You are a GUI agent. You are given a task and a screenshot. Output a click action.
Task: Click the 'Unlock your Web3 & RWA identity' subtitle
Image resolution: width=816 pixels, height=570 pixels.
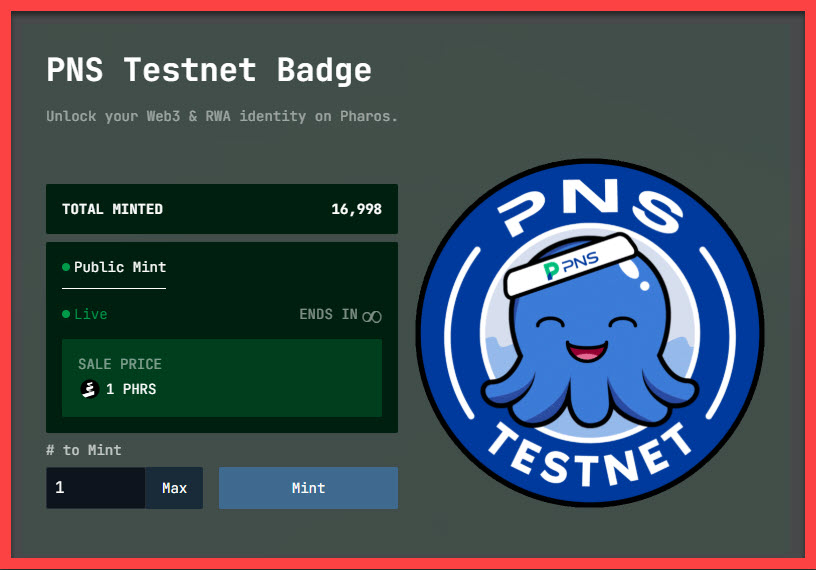coord(222,116)
